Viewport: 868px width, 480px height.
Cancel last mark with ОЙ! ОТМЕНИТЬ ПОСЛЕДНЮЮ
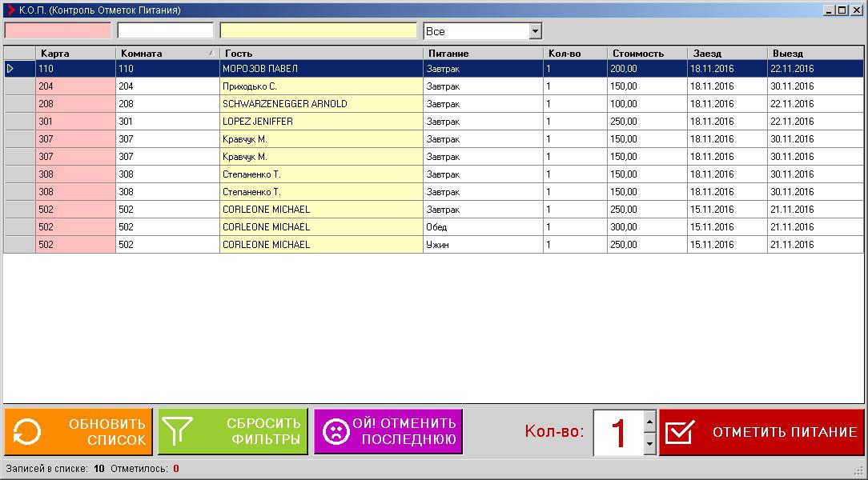pos(388,431)
